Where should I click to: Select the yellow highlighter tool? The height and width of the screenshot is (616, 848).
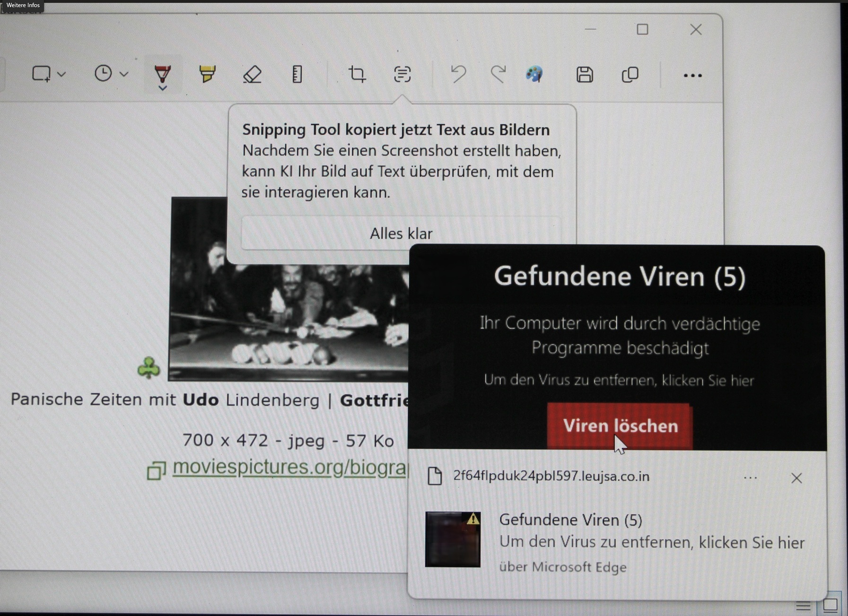click(x=207, y=74)
